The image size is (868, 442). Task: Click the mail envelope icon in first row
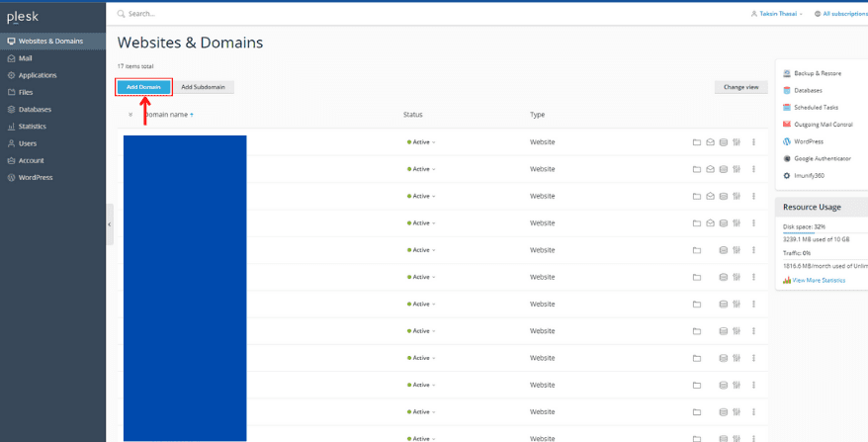click(710, 142)
